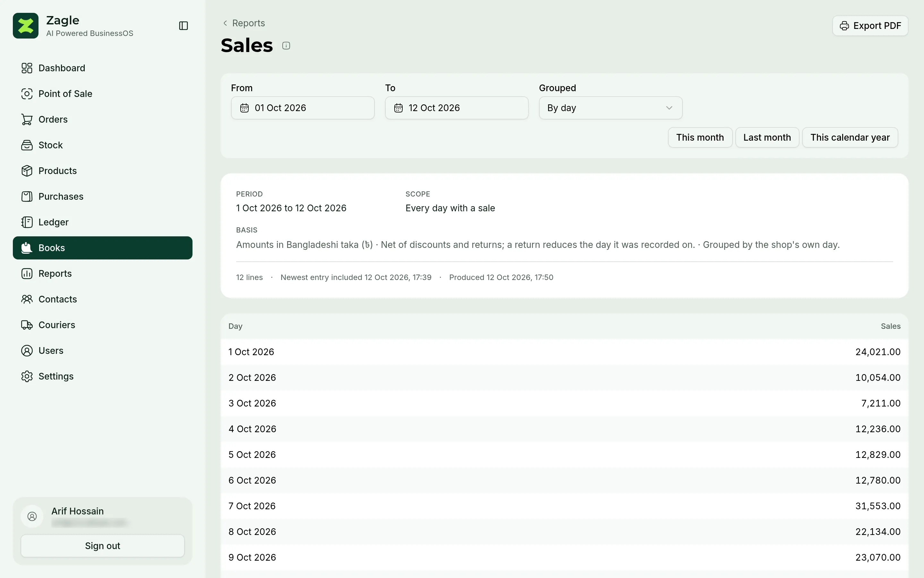Click the 3 Oct 2026 row label

click(x=252, y=403)
